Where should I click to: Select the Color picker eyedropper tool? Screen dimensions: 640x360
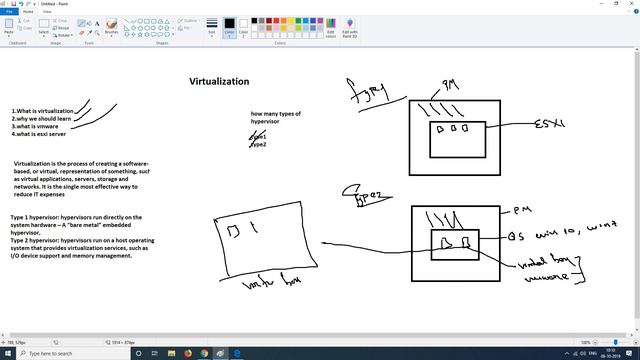89,33
